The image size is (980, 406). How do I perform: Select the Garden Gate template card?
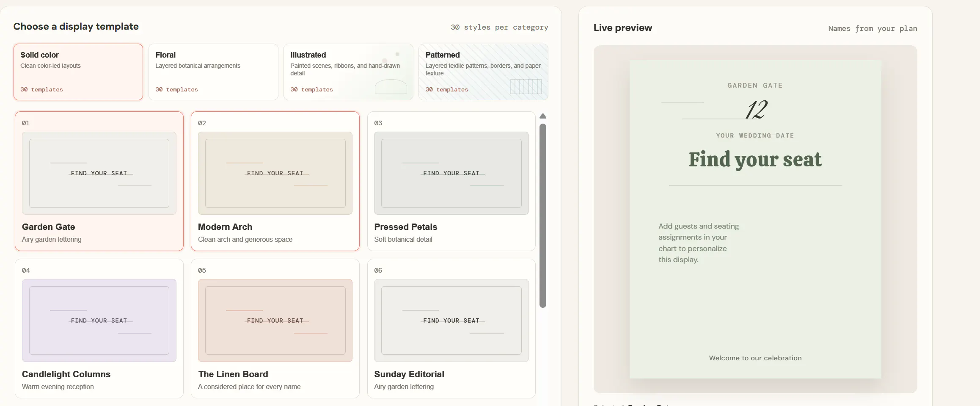99,181
